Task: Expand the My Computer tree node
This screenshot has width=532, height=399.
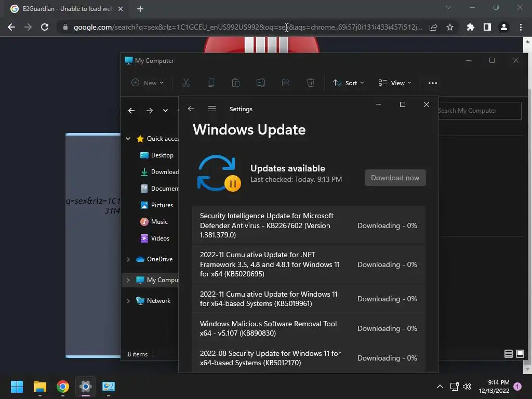Action: pyautogui.click(x=128, y=280)
